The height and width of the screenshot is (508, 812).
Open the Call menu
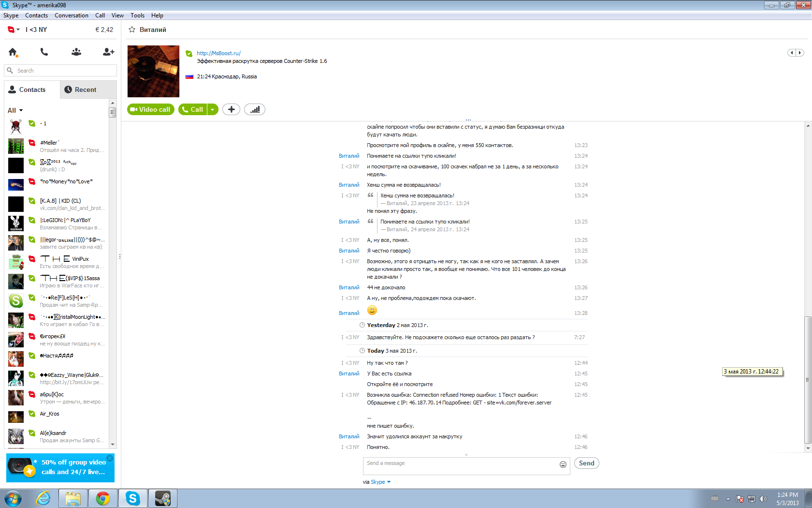pyautogui.click(x=100, y=15)
